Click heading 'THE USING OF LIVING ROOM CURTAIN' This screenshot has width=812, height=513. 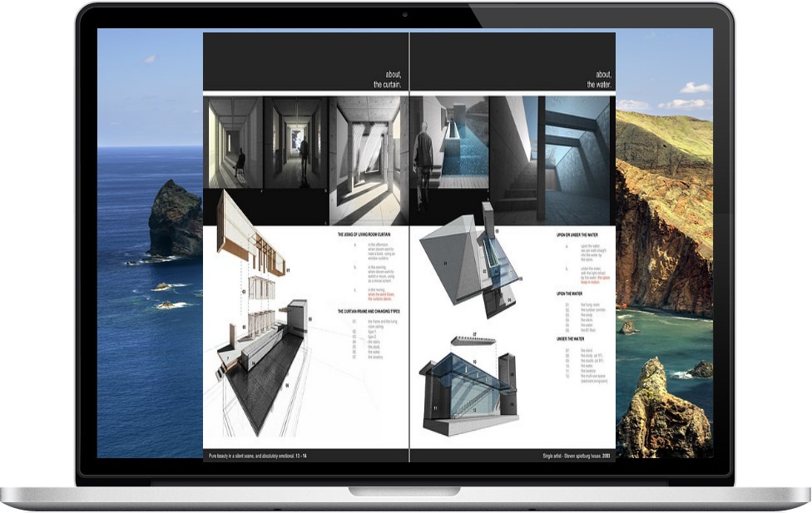tap(364, 234)
